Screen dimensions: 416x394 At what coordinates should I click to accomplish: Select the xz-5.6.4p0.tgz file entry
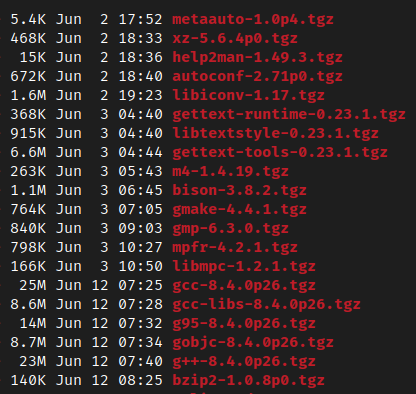(235, 38)
